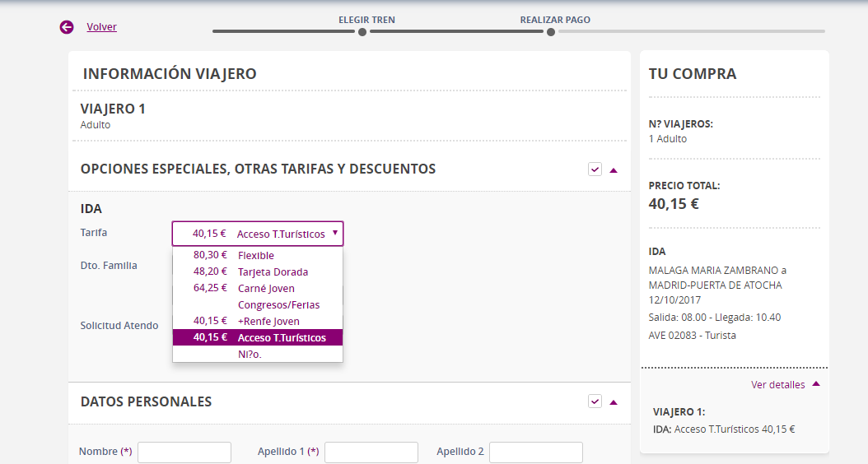Click the Apellido 1 input field
Image resolution: width=868 pixels, height=464 pixels.
371,452
